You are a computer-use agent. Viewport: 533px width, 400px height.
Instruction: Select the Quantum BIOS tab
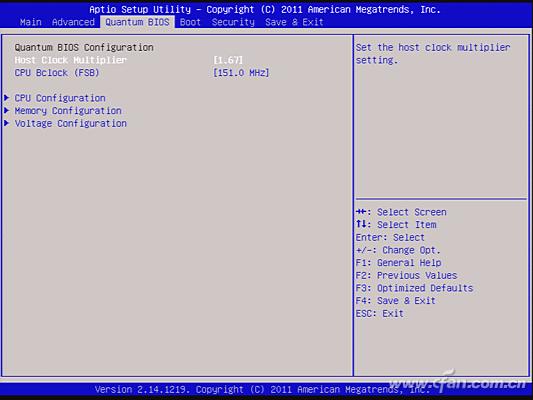(x=137, y=22)
